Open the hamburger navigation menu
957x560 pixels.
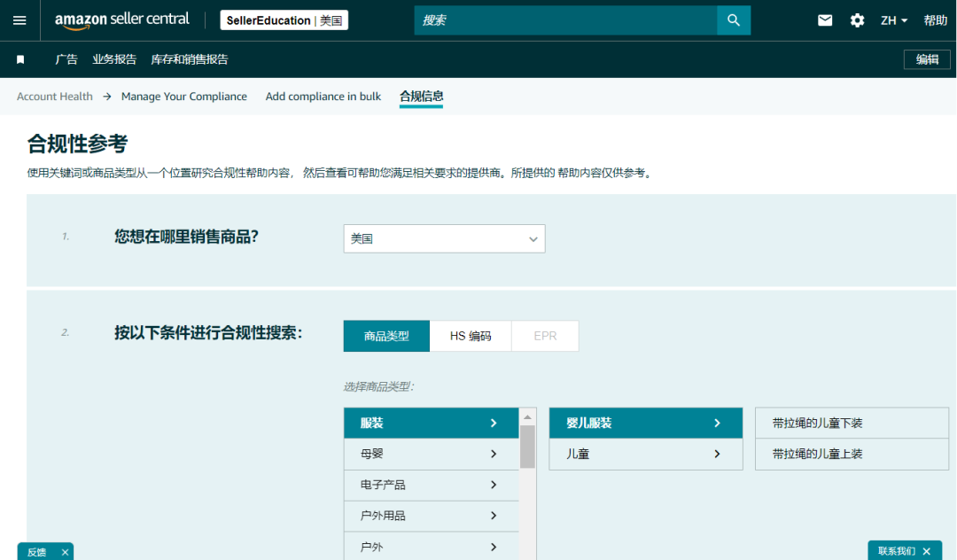19,19
